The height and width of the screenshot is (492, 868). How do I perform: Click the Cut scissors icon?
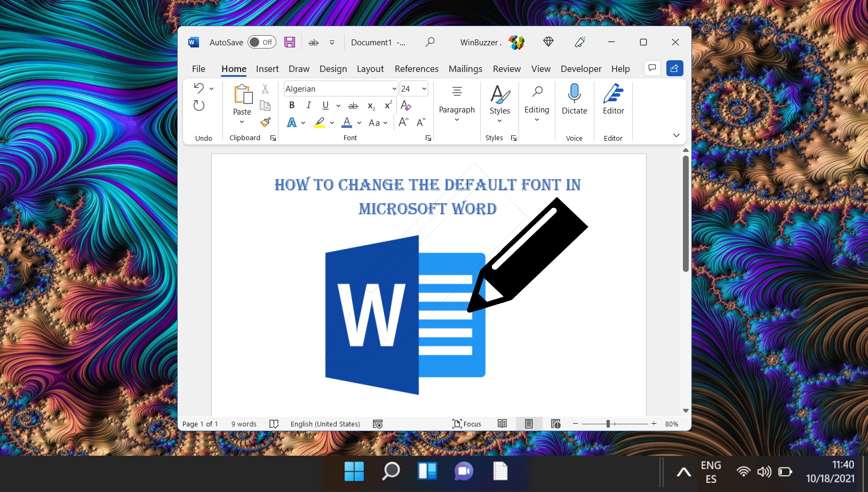265,88
